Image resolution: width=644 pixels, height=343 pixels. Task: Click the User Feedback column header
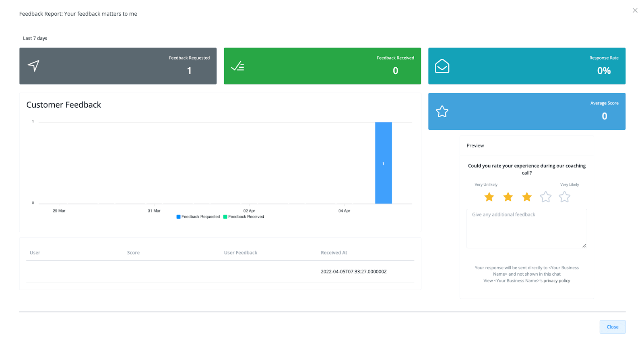241,253
